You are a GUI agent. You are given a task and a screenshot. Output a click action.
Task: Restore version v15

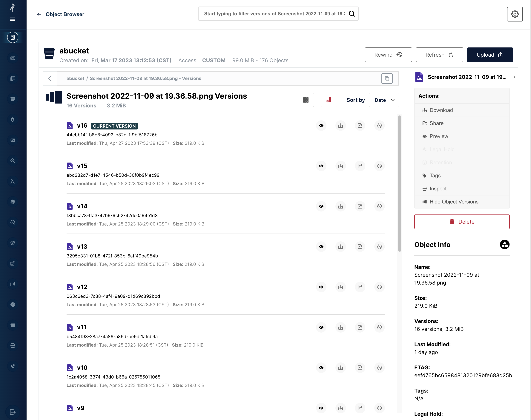click(x=379, y=166)
